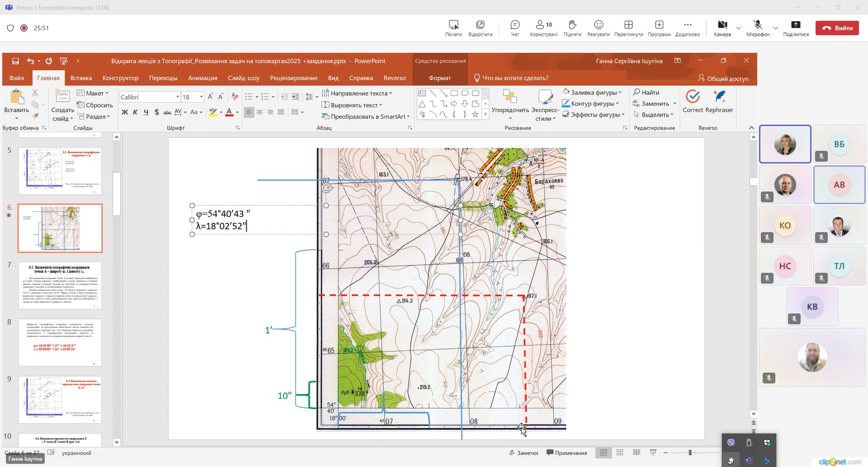Open the font size 18 dropdown

coord(201,97)
